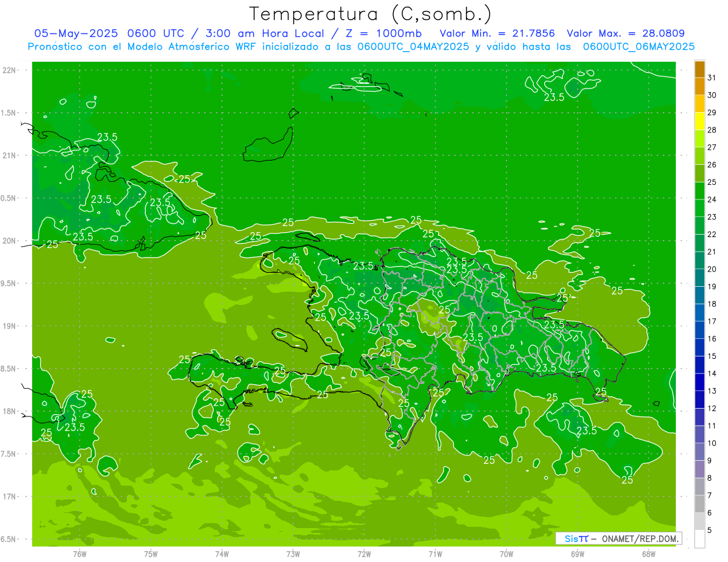
Task: Click the '0600UTC_06MAY2025' valid-until time
Action: pyautogui.click(x=639, y=47)
